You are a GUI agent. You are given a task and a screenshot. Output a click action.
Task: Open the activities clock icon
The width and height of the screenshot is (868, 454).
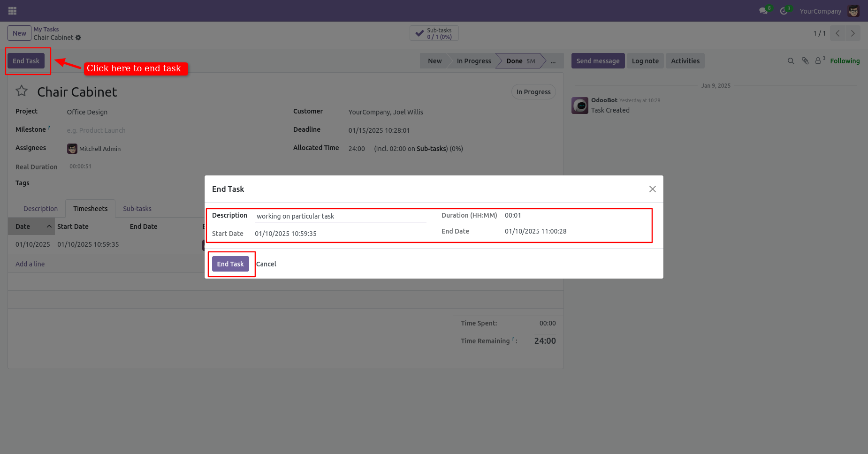[784, 11]
